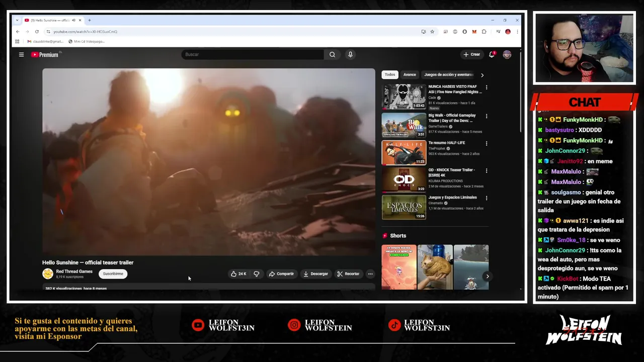
Task: Click the OD - KNOCK Teaser Trailer title
Action: [452, 172]
